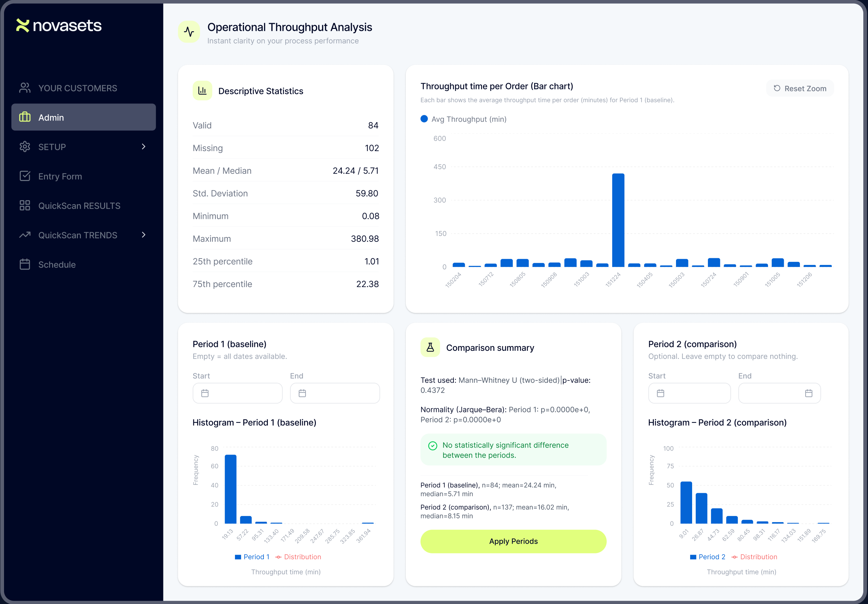Click the Schedule calendar icon
The width and height of the screenshot is (868, 604).
click(x=25, y=264)
